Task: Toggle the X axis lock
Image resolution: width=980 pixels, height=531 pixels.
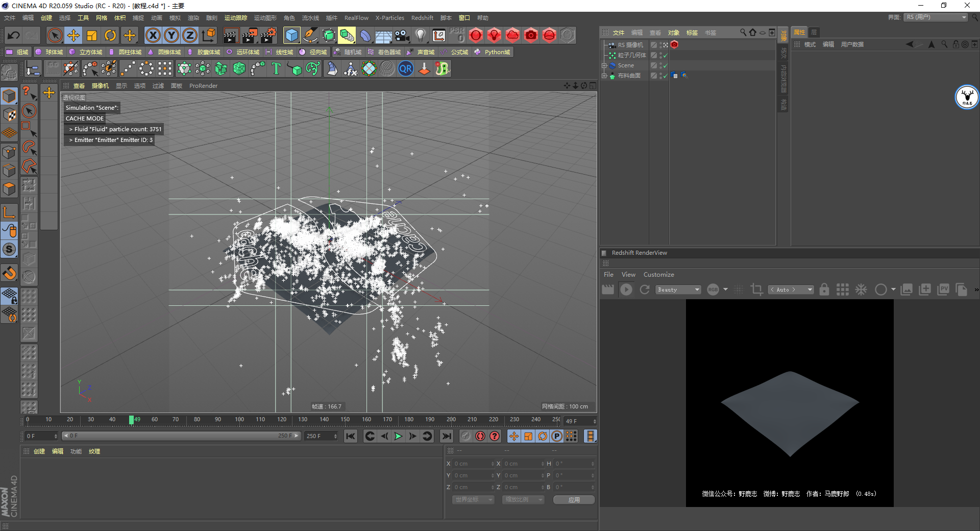Action: pos(153,35)
